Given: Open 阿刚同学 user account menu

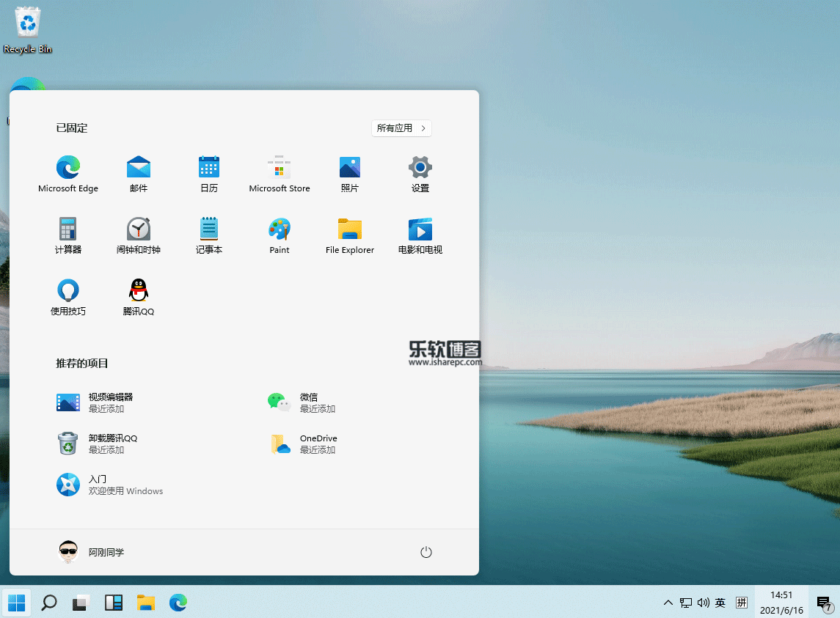Looking at the screenshot, I should (x=92, y=552).
